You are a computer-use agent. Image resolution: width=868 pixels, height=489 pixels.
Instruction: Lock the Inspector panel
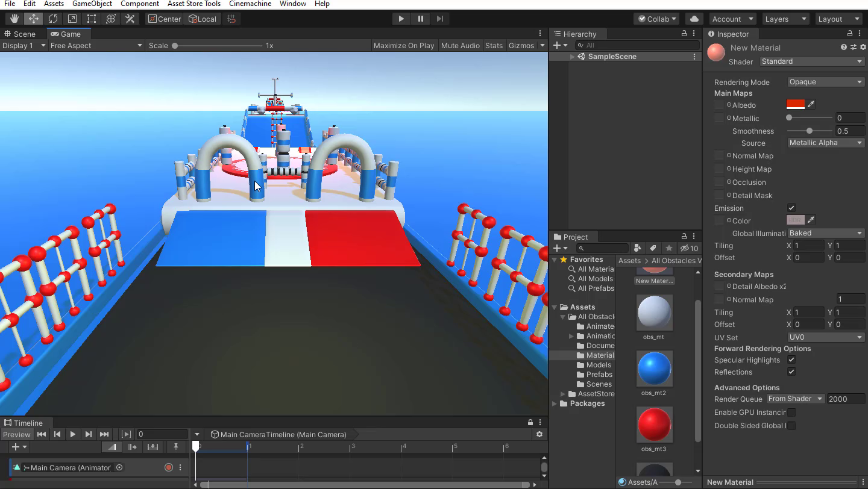pyautogui.click(x=850, y=34)
